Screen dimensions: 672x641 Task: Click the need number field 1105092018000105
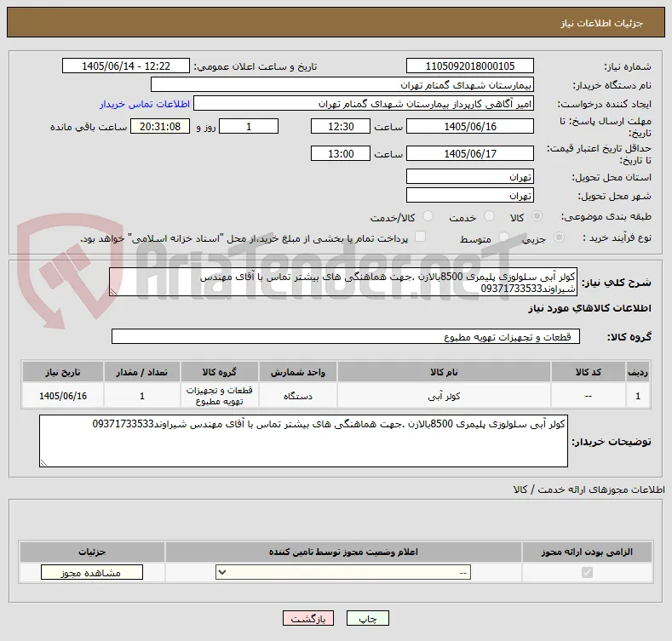(469, 66)
